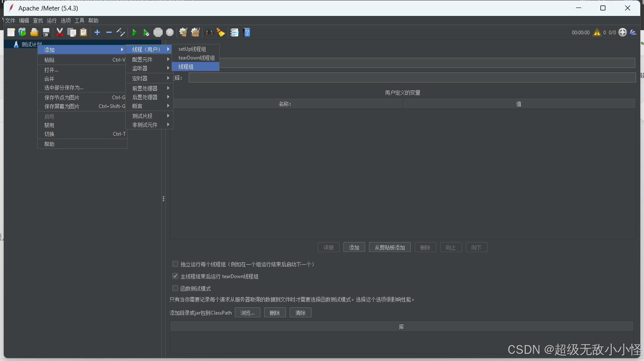This screenshot has height=361, width=644.
Task: Choose 切换 in context menu
Action: pyautogui.click(x=82, y=134)
